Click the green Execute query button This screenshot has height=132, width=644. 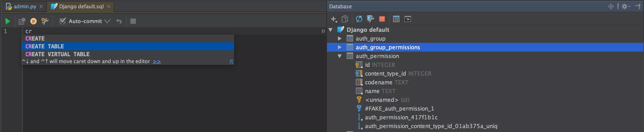(x=8, y=21)
